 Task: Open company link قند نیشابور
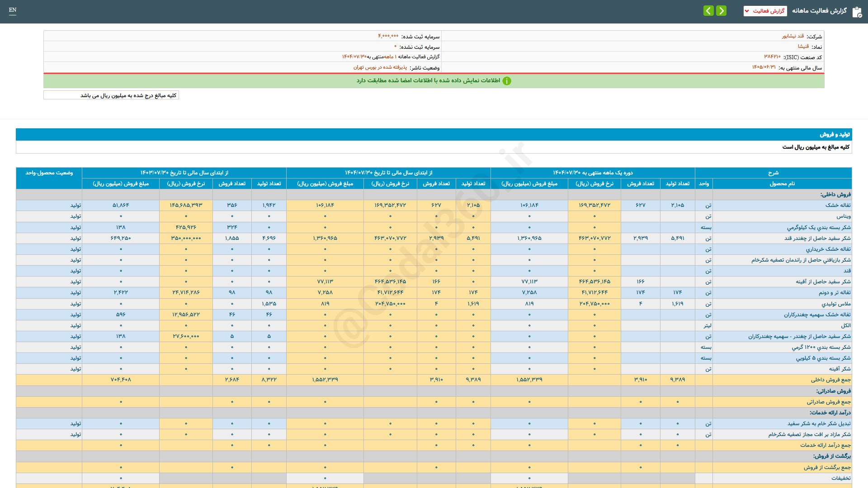793,36
